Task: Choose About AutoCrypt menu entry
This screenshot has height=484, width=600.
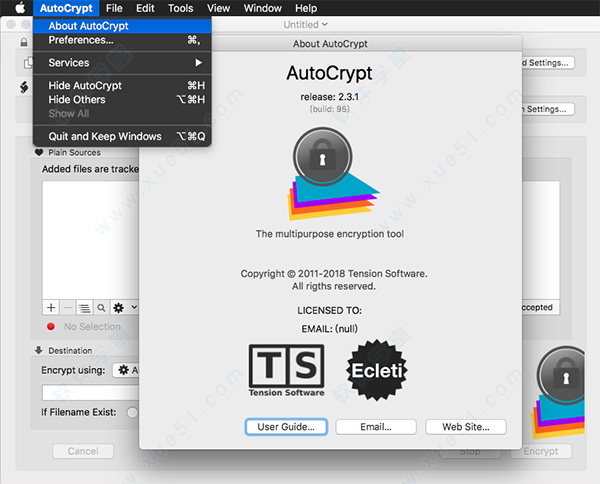Action: click(x=122, y=26)
